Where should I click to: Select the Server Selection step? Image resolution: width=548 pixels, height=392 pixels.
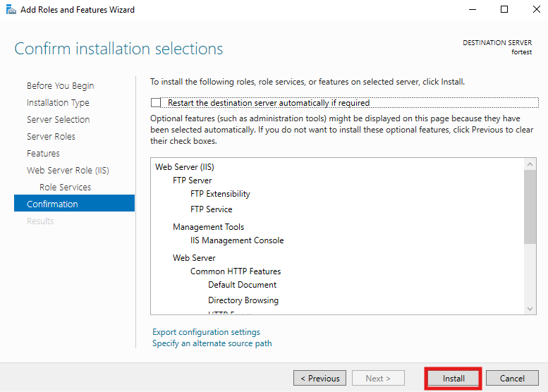click(x=59, y=119)
